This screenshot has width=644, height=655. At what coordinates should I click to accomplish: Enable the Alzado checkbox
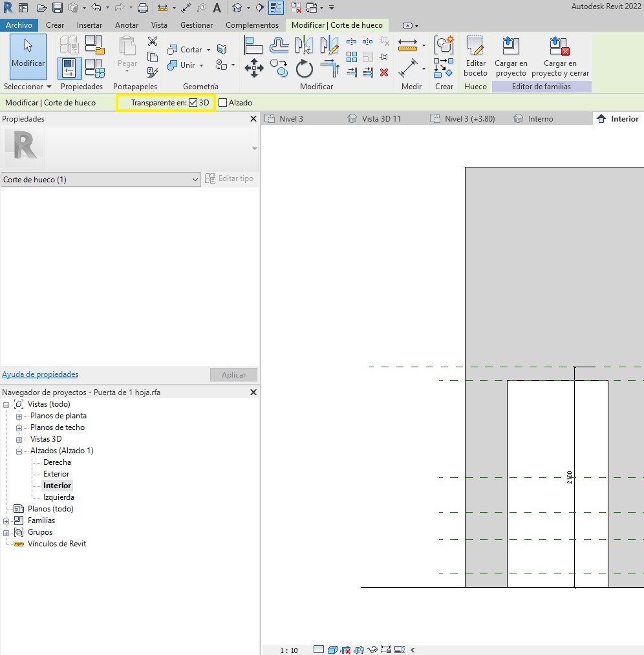coord(223,102)
